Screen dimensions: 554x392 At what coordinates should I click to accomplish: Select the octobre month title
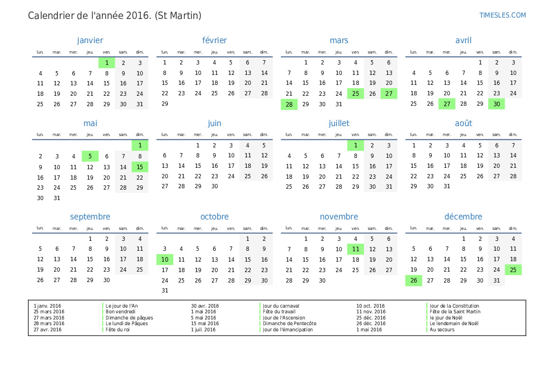[214, 217]
